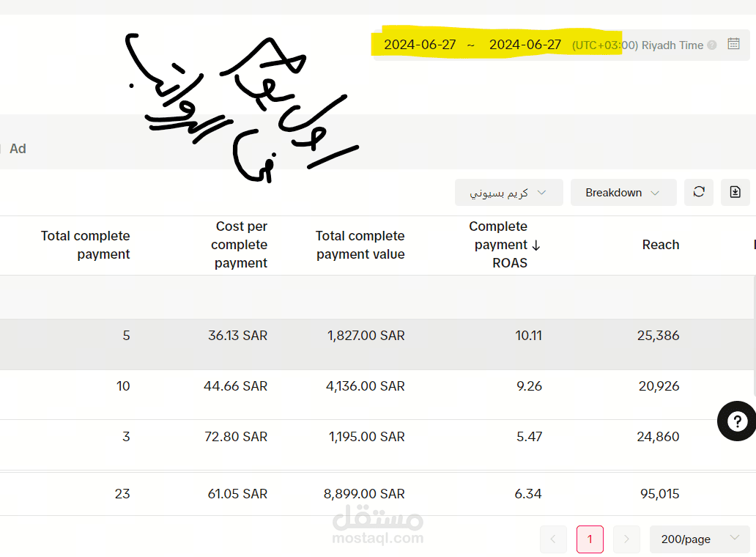Go to next page arrow
This screenshot has height=557, width=756.
(626, 539)
